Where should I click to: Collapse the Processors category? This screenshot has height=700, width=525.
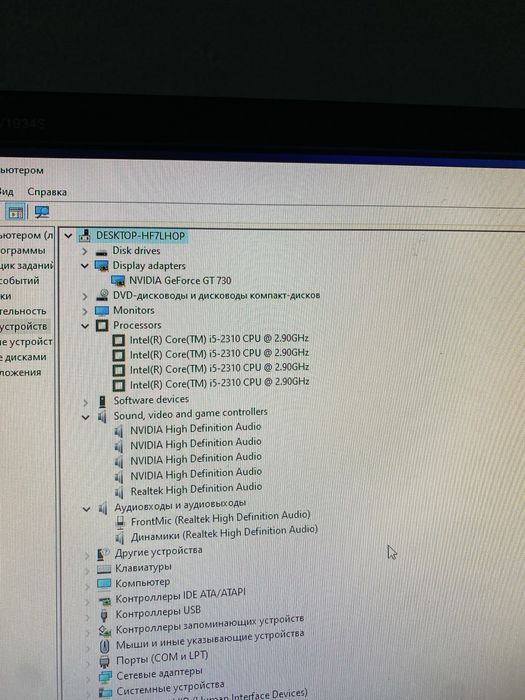point(85,326)
